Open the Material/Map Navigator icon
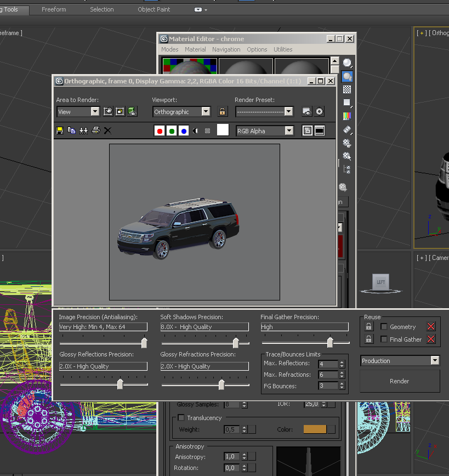The image size is (449, 476). pyautogui.click(x=347, y=169)
